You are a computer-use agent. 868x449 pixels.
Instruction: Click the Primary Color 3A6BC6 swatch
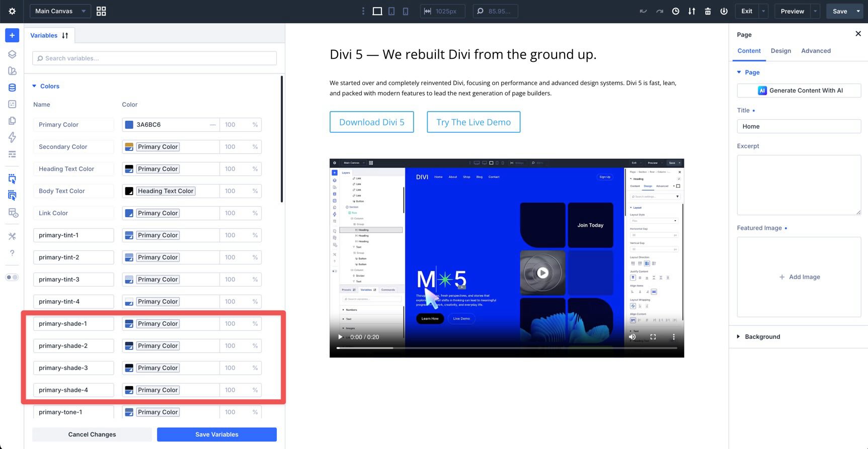click(x=129, y=125)
